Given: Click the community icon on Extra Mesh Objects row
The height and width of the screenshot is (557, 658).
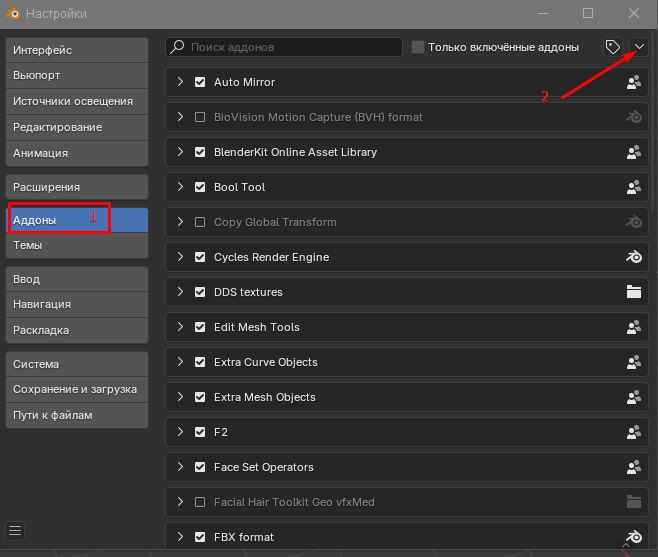Looking at the screenshot, I should coord(634,397).
